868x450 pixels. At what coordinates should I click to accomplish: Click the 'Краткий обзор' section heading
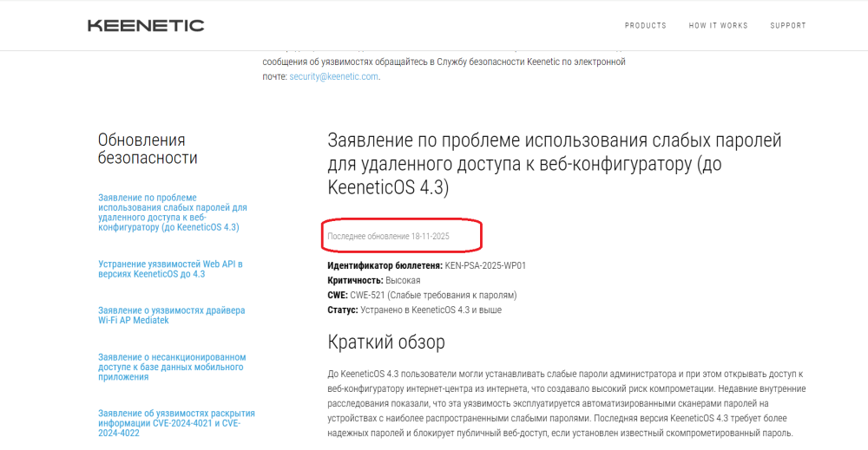[386, 342]
